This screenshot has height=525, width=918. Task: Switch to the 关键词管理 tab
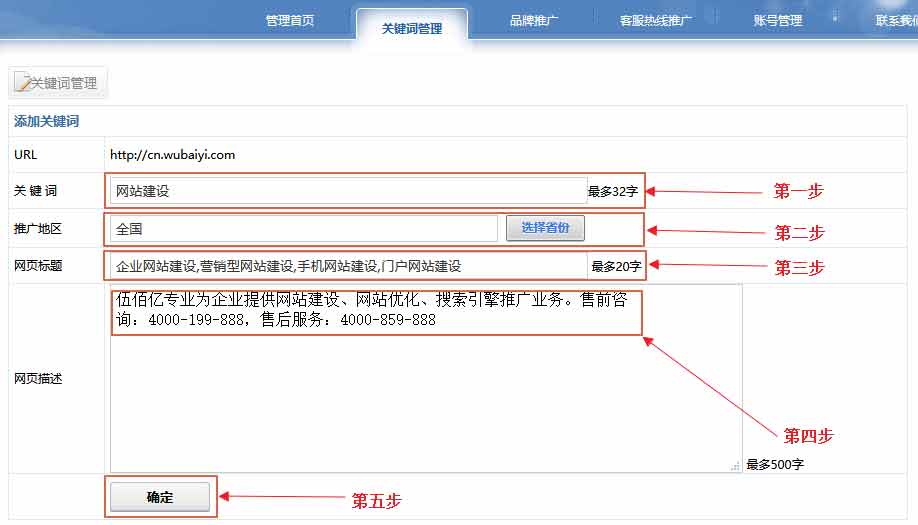pos(411,29)
